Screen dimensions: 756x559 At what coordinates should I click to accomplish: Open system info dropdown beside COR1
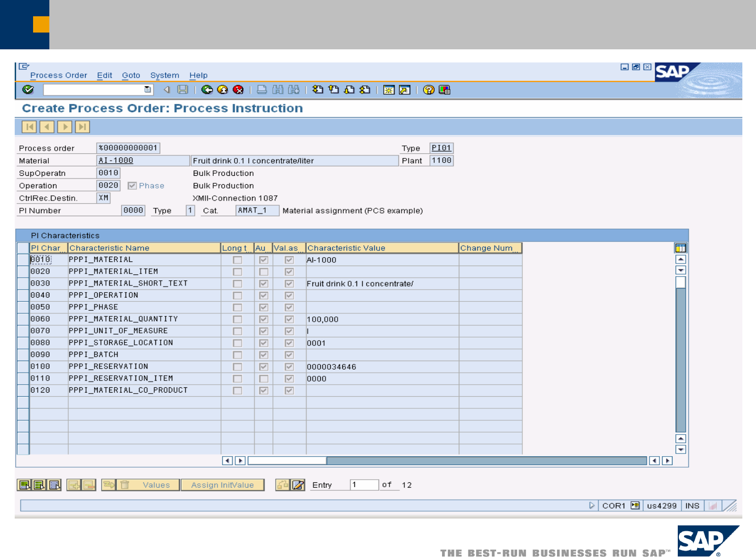click(635, 505)
